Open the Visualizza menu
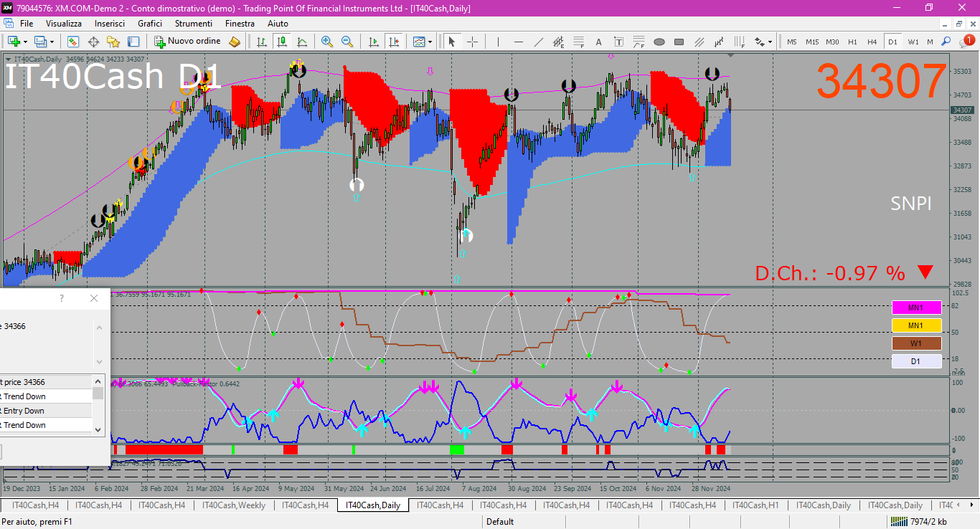980x529 pixels. pyautogui.click(x=64, y=23)
